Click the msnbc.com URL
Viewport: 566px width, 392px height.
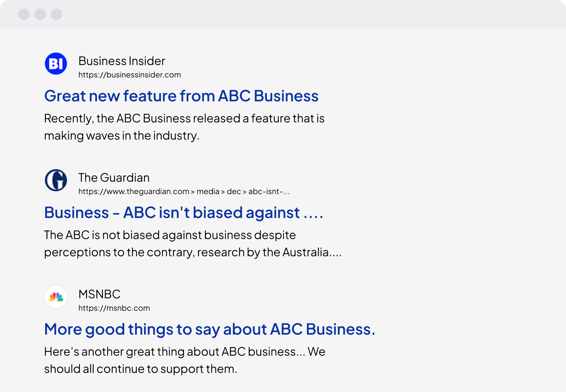click(114, 308)
